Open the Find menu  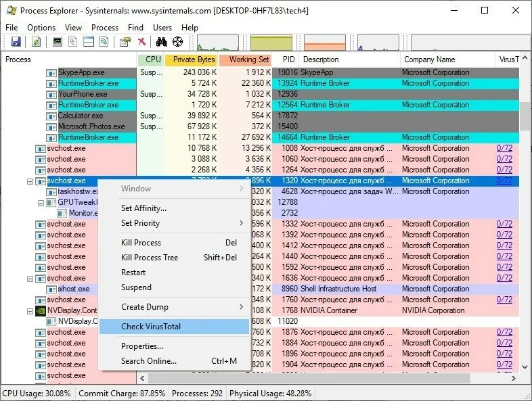tap(135, 28)
